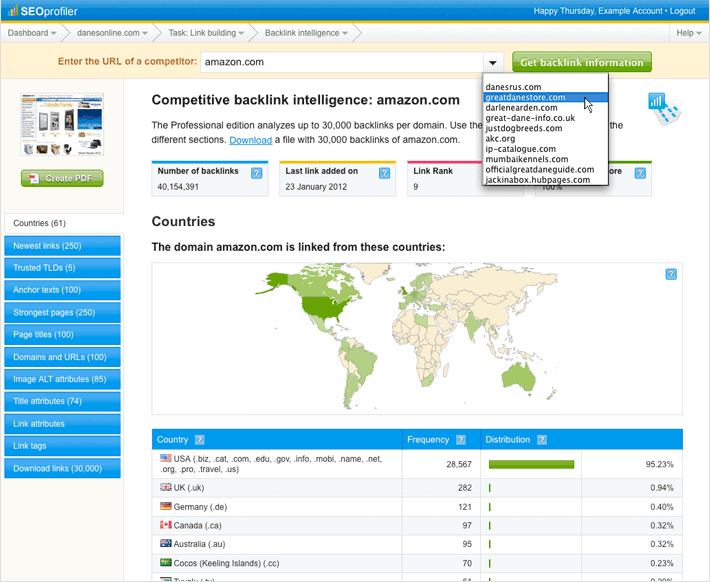
Task: Click the Canada flag icon
Action: pos(166,525)
